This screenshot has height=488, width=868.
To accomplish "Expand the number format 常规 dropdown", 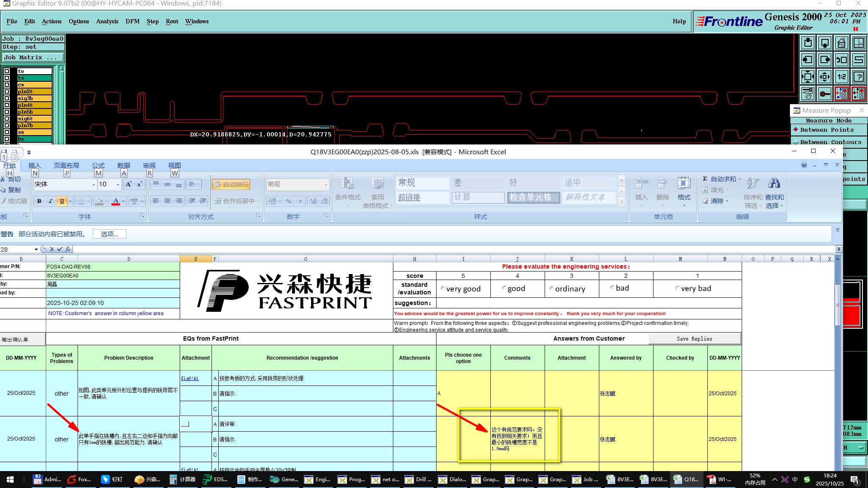I will point(325,185).
